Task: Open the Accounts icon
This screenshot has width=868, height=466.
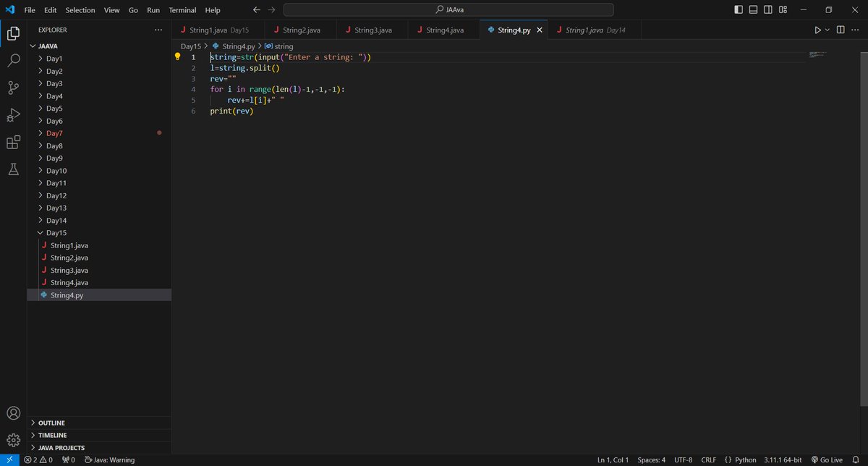Action: pyautogui.click(x=13, y=413)
